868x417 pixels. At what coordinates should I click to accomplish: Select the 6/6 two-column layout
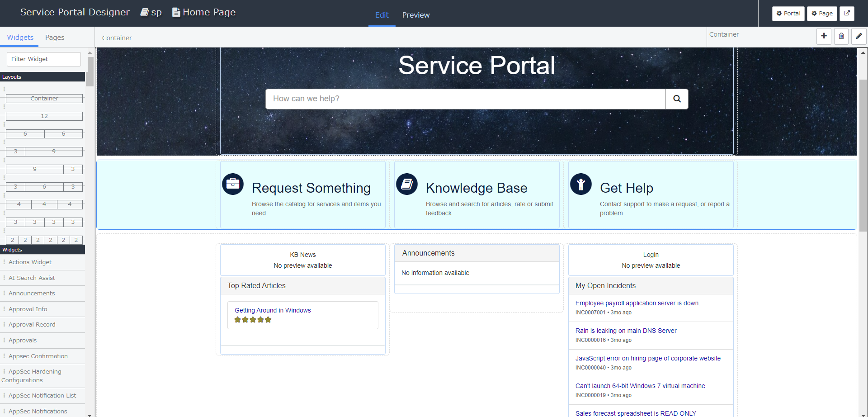44,134
